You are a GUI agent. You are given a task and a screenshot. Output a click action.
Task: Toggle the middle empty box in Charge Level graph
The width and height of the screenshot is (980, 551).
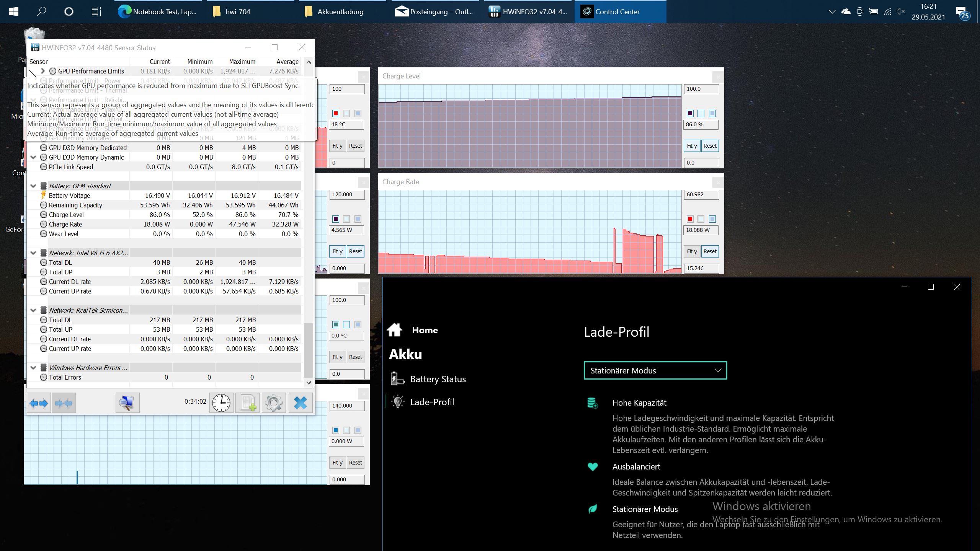[701, 113]
